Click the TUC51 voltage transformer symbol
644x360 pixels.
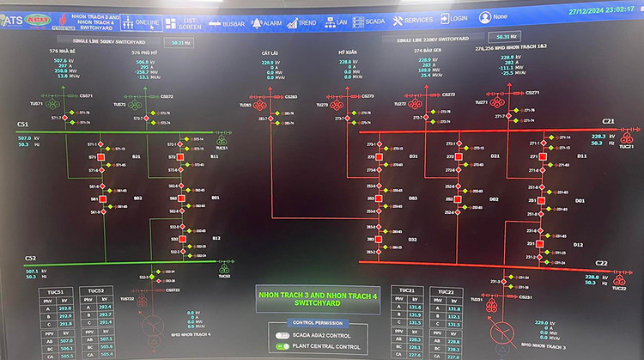click(222, 137)
